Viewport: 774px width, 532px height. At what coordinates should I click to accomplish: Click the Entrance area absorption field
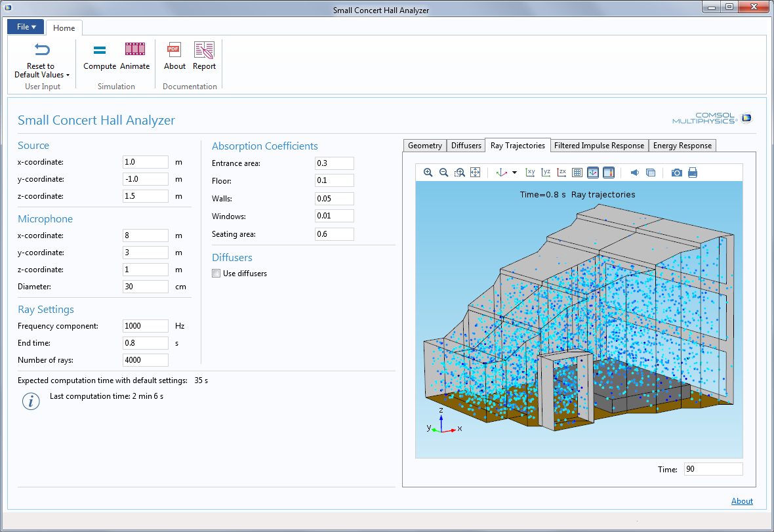[334, 163]
